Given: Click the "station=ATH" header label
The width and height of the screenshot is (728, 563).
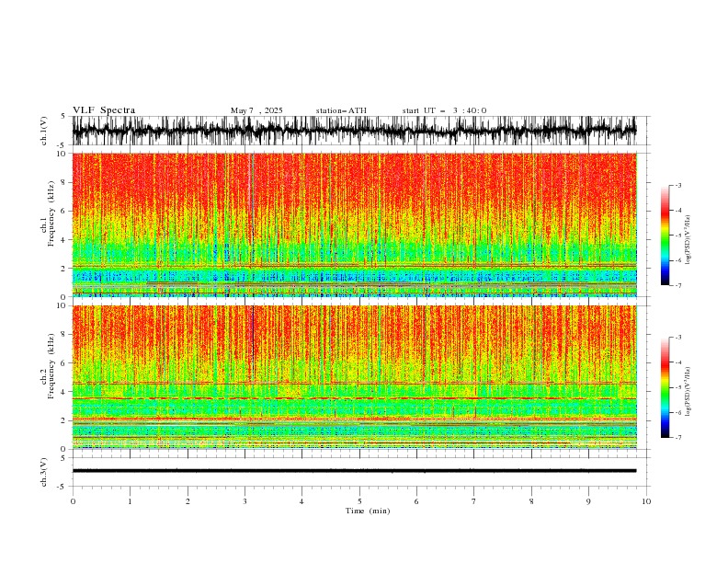Looking at the screenshot, I should [x=341, y=110].
